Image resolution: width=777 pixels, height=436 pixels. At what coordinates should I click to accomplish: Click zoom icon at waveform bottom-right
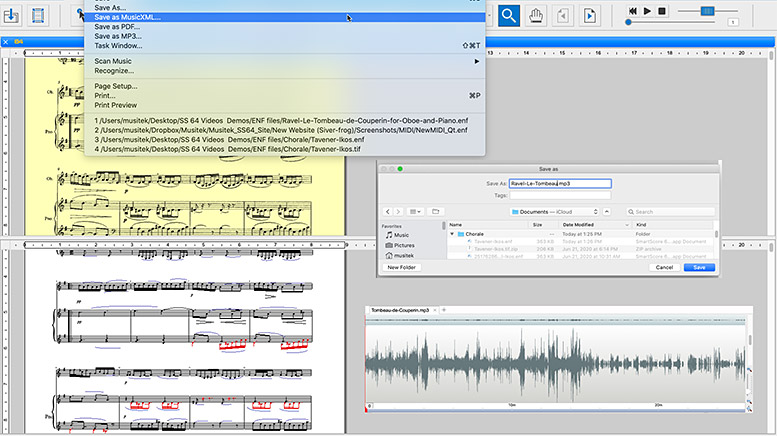point(749,409)
